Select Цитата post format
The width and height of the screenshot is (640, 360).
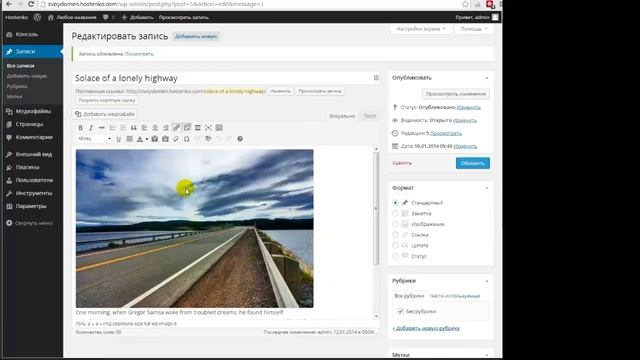pos(395,245)
